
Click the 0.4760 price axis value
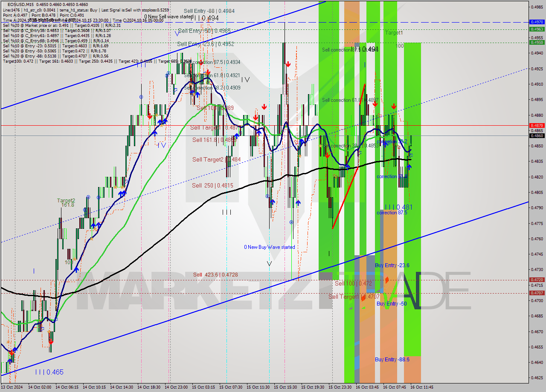(x=537, y=239)
